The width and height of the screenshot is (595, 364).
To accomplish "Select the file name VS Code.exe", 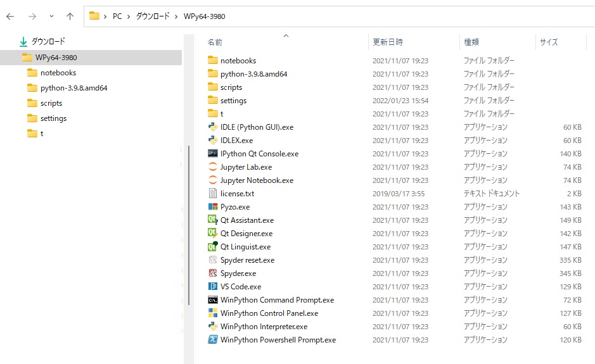I will pyautogui.click(x=241, y=287).
